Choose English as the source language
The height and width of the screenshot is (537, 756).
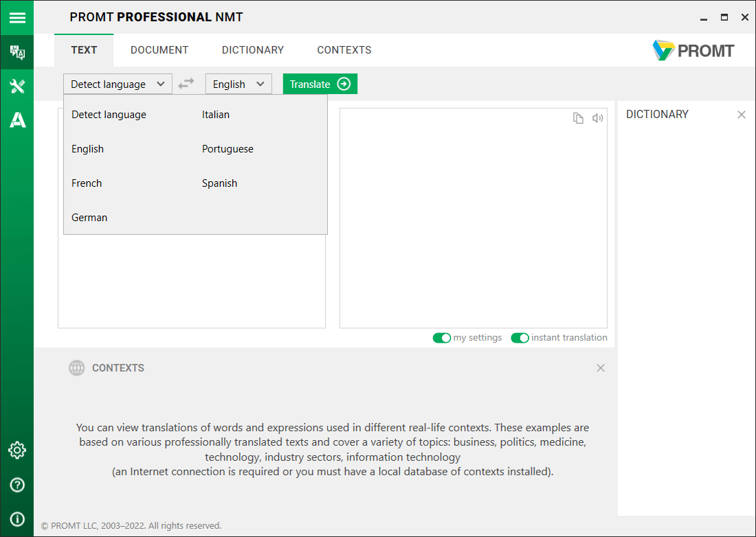[87, 149]
